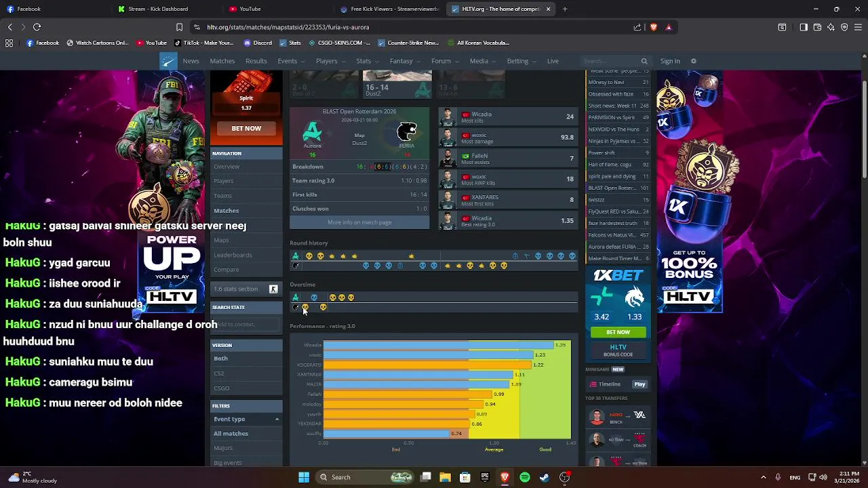This screenshot has height=488, width=868.
Task: Toggle the browser sidebar panel icon
Action: (804, 27)
